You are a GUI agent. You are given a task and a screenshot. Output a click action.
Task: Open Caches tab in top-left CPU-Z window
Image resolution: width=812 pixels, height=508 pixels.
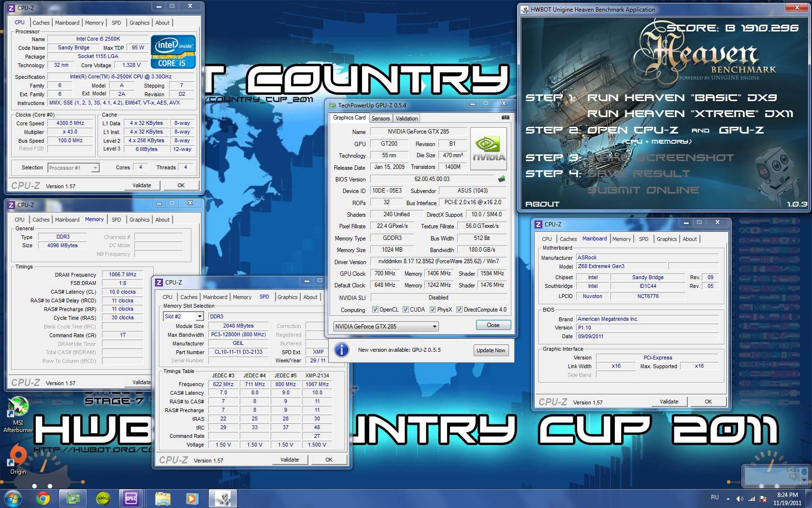click(x=41, y=23)
